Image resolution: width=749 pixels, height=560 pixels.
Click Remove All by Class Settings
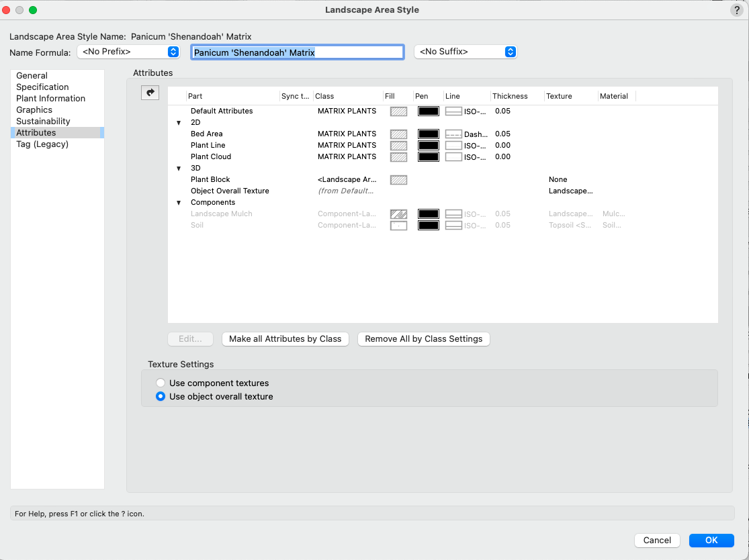[x=423, y=339]
